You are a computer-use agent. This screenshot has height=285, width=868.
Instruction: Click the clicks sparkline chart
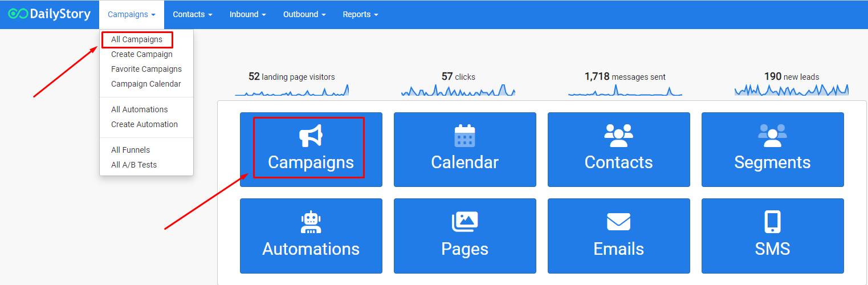click(x=458, y=90)
